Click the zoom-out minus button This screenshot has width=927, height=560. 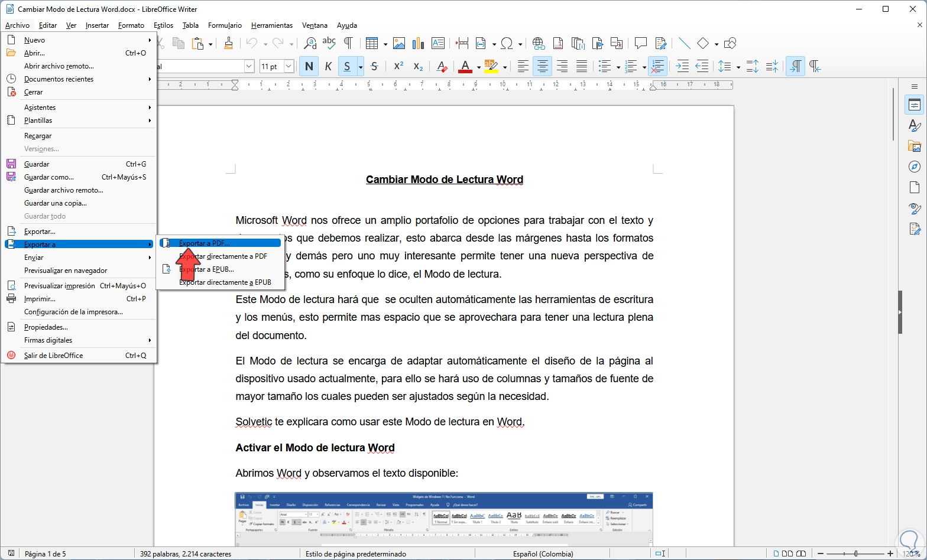click(822, 554)
